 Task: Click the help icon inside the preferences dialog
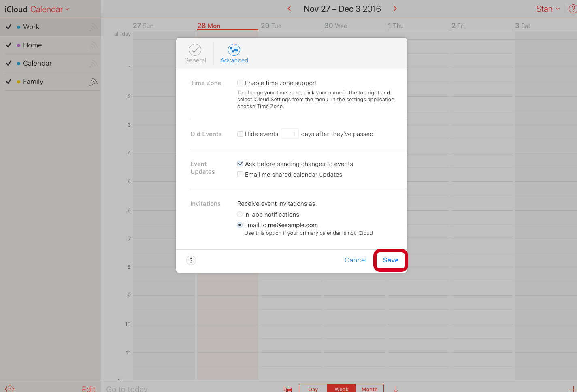point(191,260)
